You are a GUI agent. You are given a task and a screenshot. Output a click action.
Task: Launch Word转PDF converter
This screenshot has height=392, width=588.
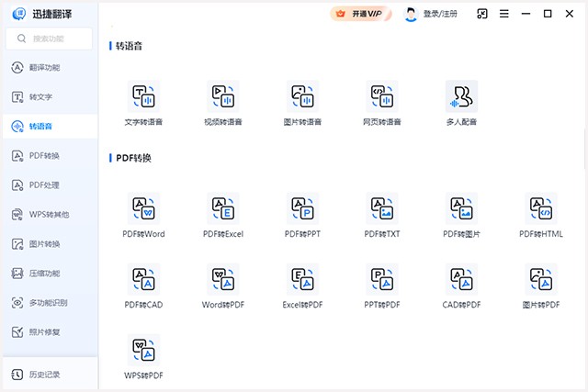coord(223,286)
